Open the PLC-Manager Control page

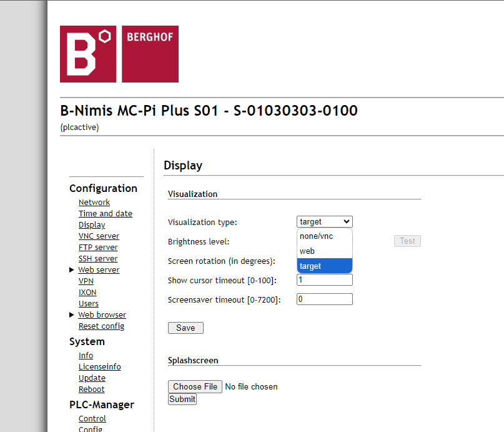point(92,418)
